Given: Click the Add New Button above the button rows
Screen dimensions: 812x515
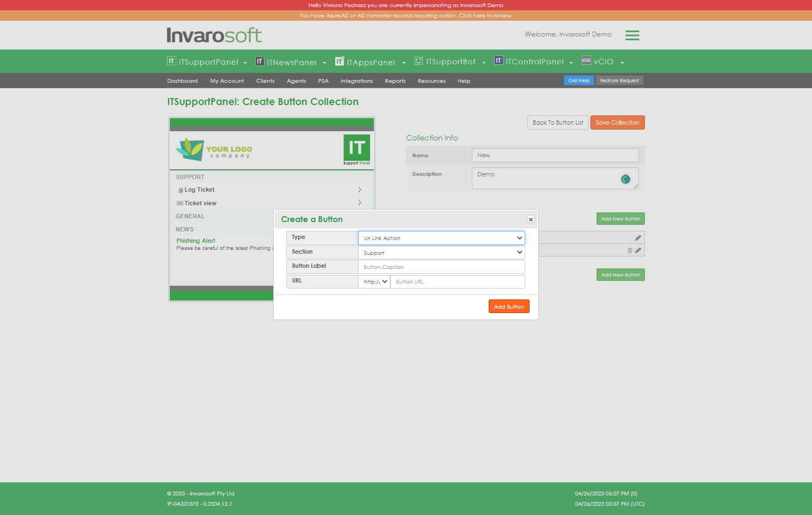Looking at the screenshot, I should click(x=620, y=219).
